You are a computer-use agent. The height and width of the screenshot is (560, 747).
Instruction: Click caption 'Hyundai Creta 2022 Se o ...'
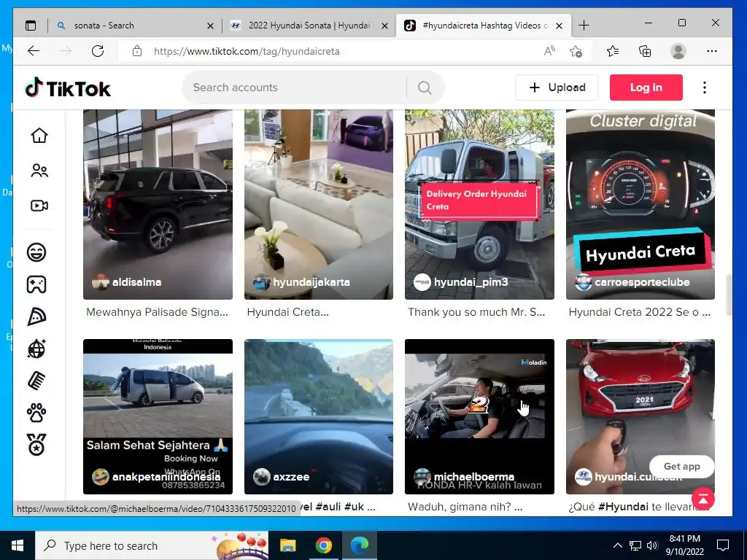tap(639, 312)
